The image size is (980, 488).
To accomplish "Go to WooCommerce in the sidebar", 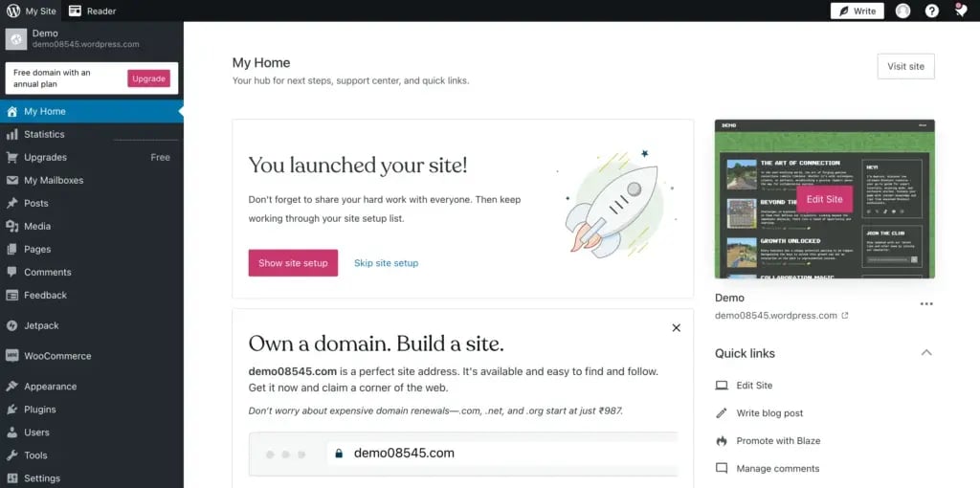I will 57,356.
